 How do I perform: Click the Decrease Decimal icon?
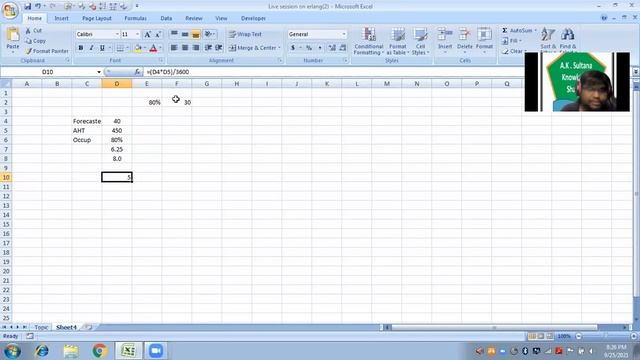click(x=342, y=48)
